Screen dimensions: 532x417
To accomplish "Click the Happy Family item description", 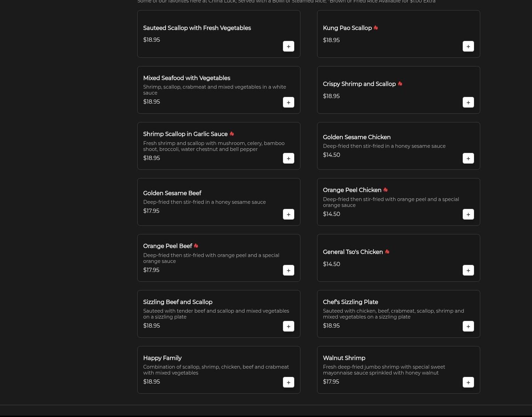I will click(x=216, y=370).
